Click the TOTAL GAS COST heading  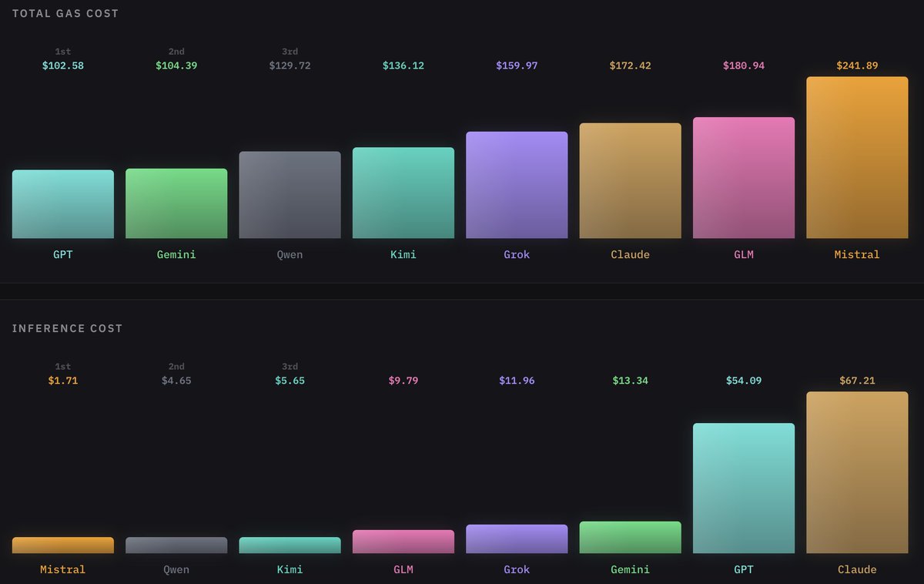65,13
